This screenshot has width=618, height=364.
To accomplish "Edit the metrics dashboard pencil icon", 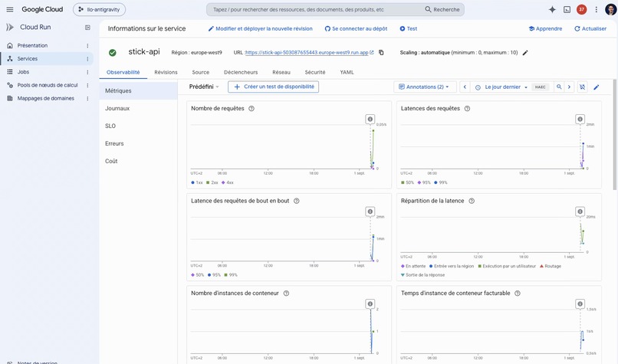I will [x=597, y=87].
